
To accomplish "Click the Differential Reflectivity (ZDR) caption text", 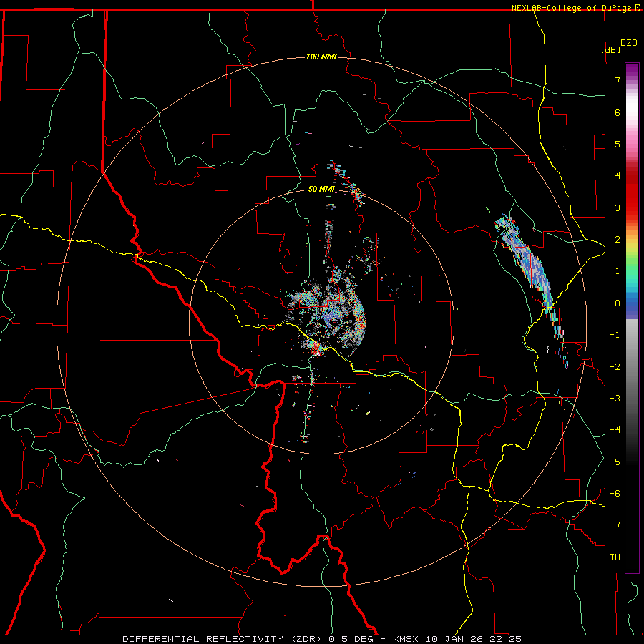I will click(224, 639).
